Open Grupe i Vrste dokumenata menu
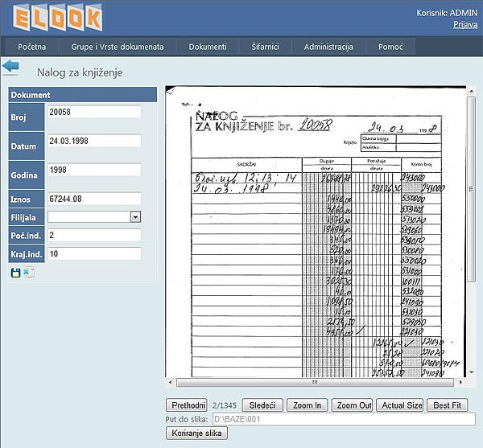Image resolution: width=483 pixels, height=448 pixels. [117, 47]
